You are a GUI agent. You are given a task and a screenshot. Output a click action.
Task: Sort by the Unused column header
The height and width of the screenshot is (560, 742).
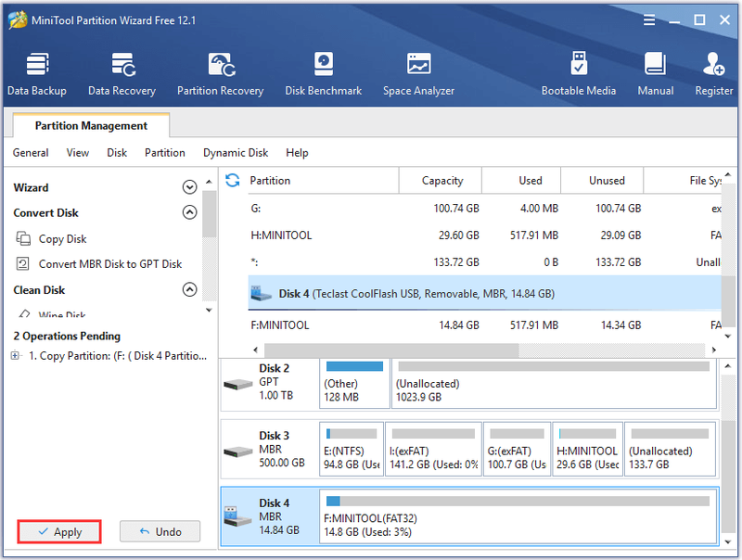tap(602, 180)
